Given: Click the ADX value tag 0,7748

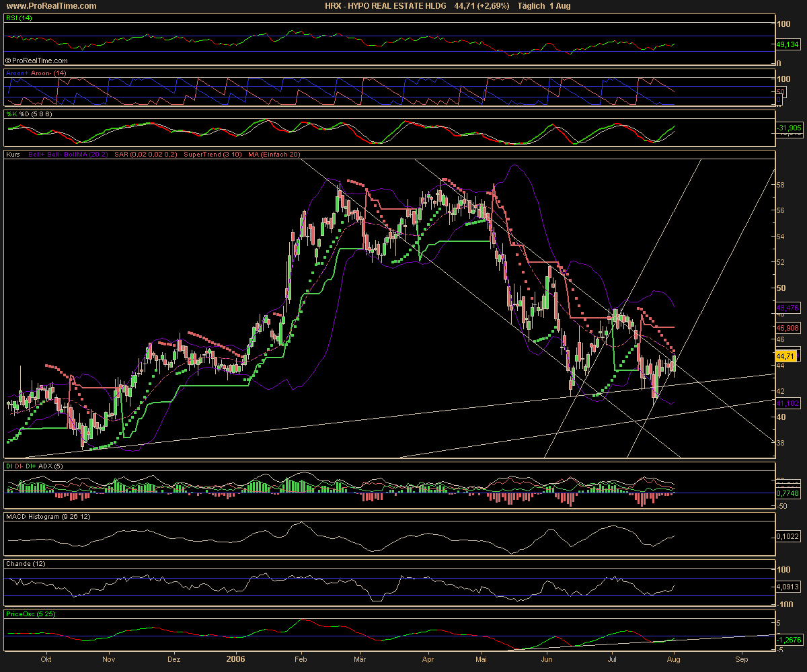Looking at the screenshot, I should pos(787,493).
